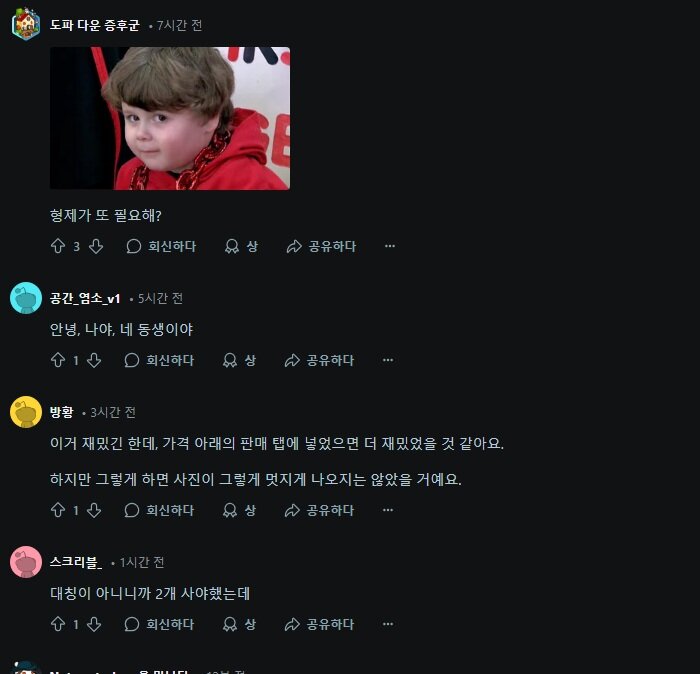Image resolution: width=700 pixels, height=674 pixels.
Task: Upvote 방황's comment
Action: [x=58, y=510]
